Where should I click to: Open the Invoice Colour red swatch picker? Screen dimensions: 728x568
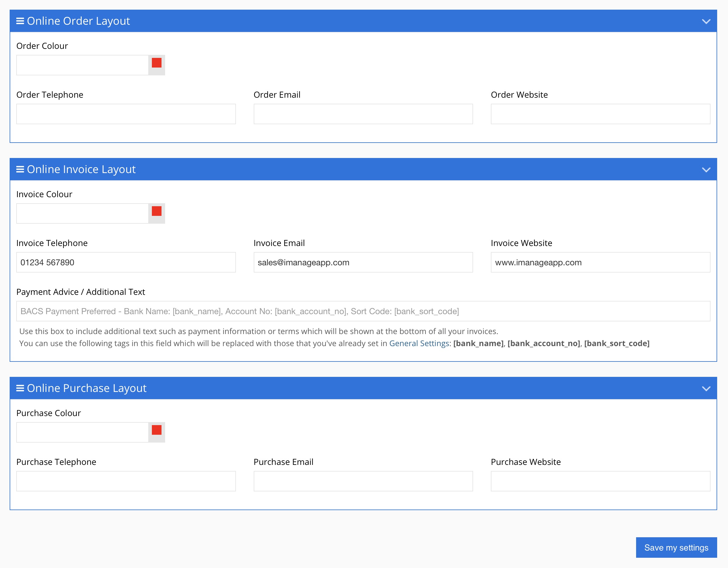(156, 211)
